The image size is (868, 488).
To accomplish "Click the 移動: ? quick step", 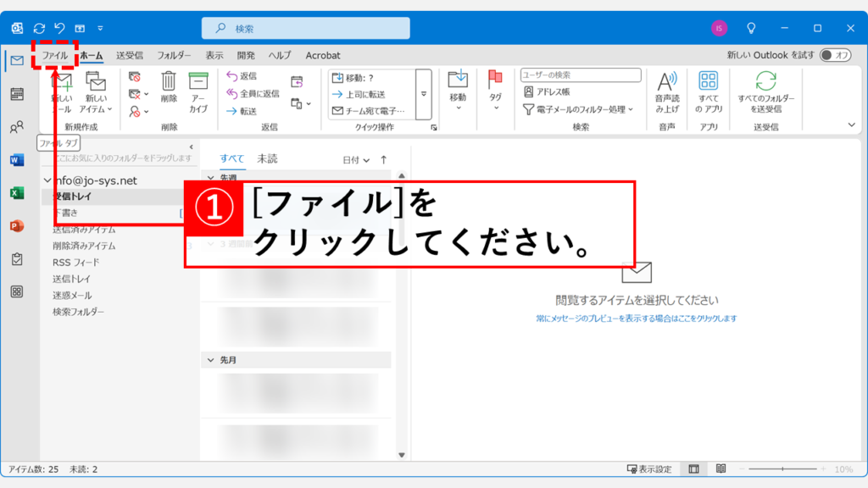I will tap(353, 78).
